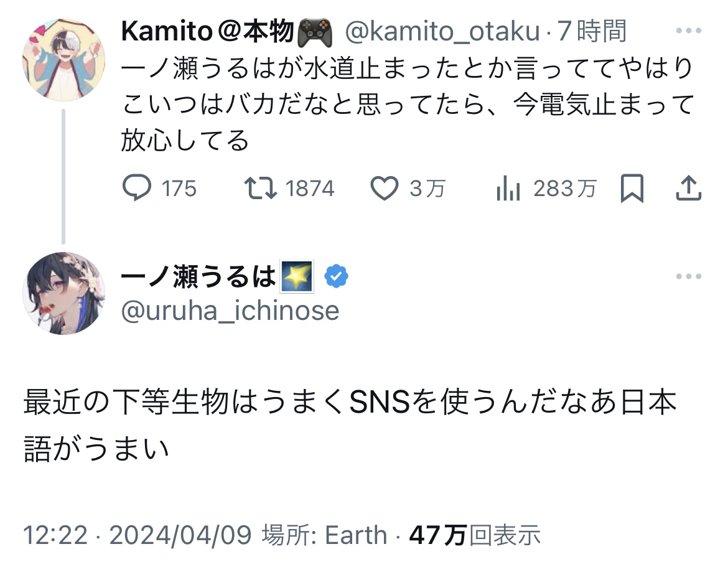Tap the @kamito_otaku handle
This screenshot has height=567, width=728.
coord(442,31)
